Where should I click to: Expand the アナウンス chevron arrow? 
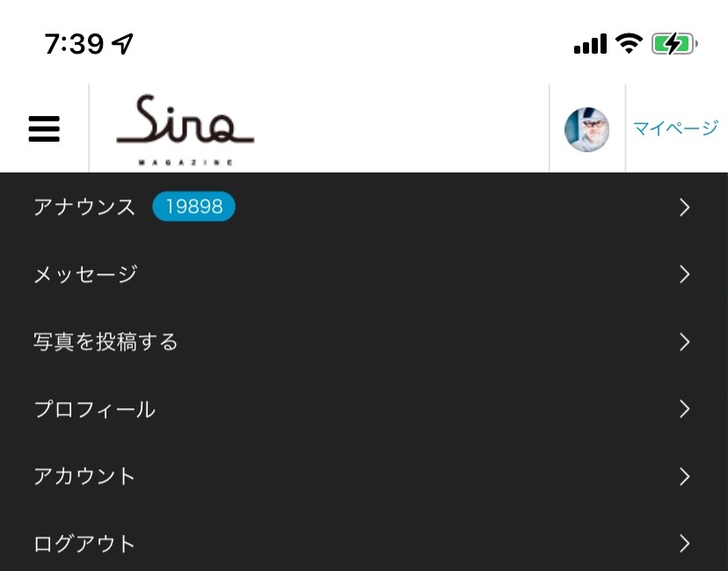[x=684, y=208]
